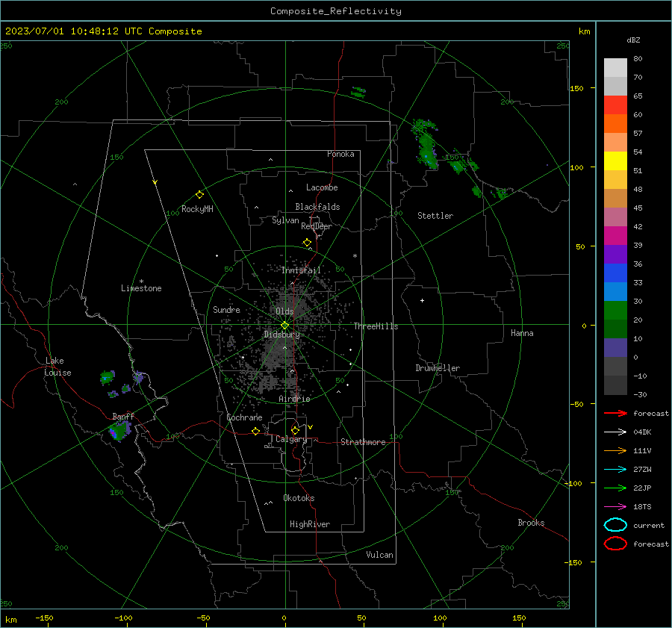Screen dimensions: 672x628
Task: Click the Innisfail city label
Action: [301, 270]
